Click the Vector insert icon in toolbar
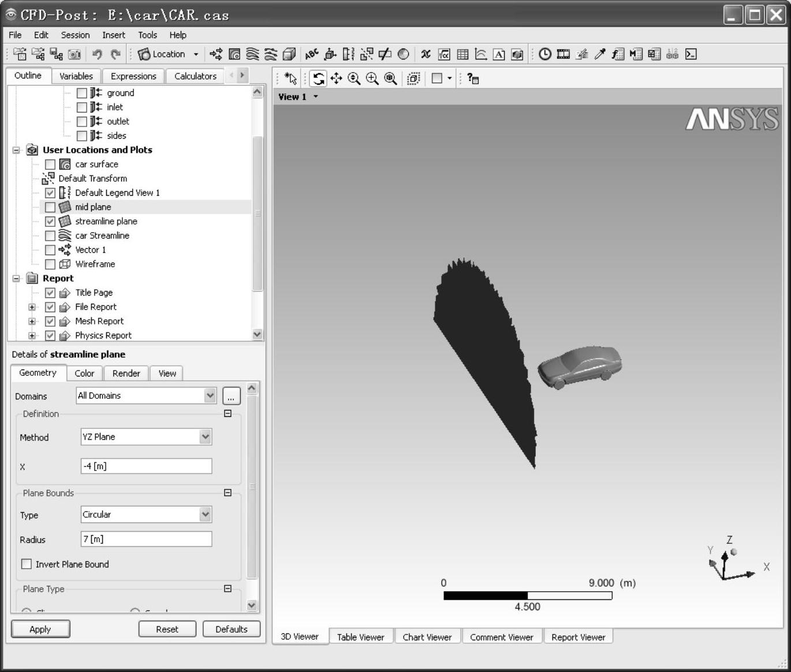791x672 pixels. click(216, 54)
